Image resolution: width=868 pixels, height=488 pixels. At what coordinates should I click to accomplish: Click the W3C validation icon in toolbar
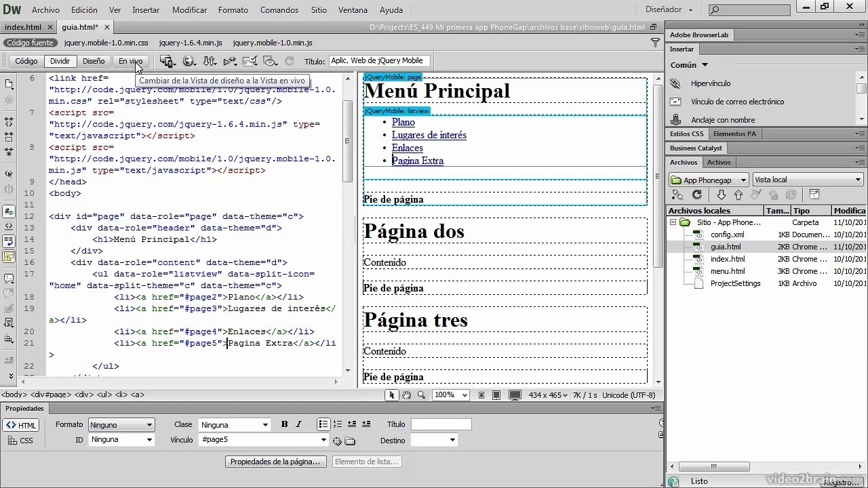[x=230, y=61]
